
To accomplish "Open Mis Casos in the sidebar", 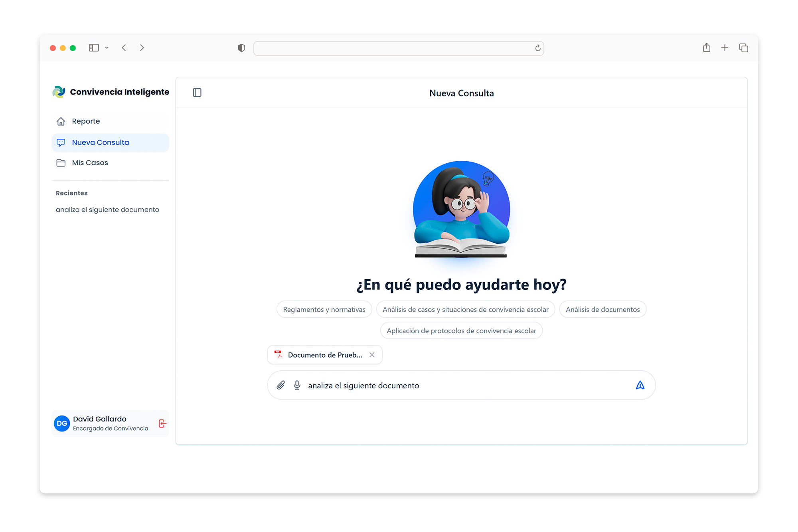I will (90, 163).
